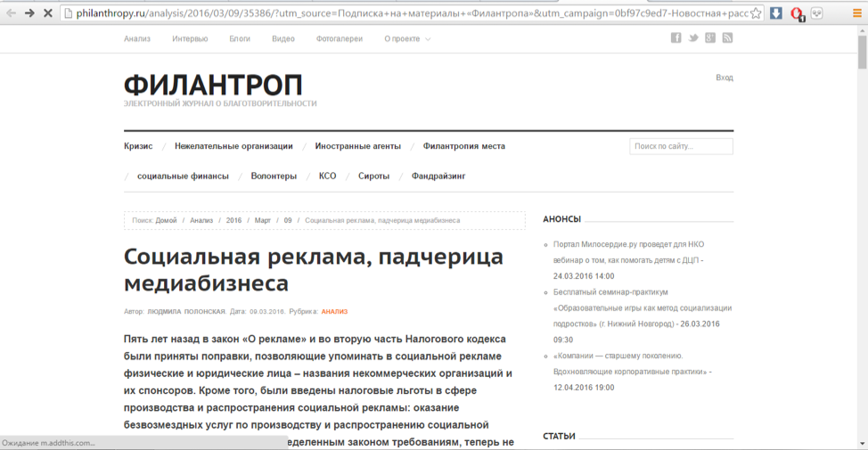Click the vertical scrollbar thumb
868x450 pixels.
click(x=862, y=52)
